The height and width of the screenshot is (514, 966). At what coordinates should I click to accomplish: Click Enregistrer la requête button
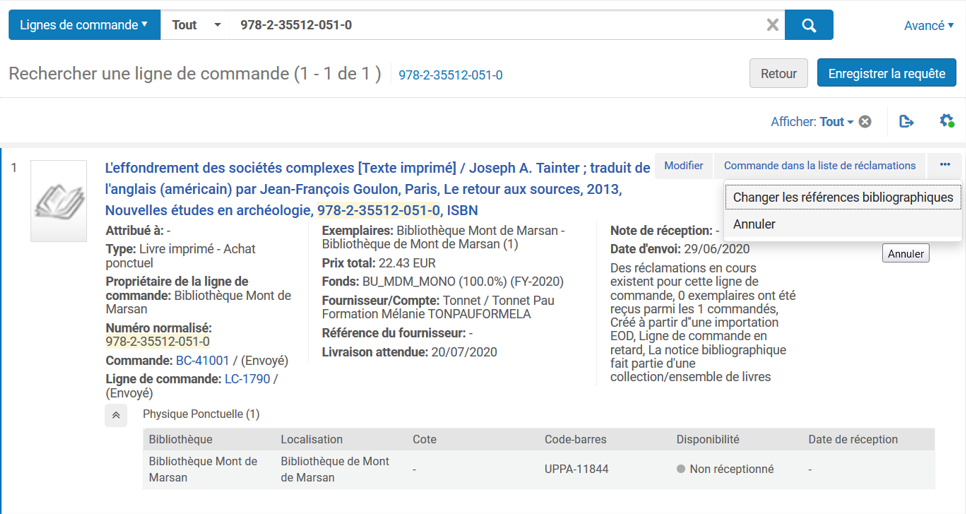tap(886, 73)
